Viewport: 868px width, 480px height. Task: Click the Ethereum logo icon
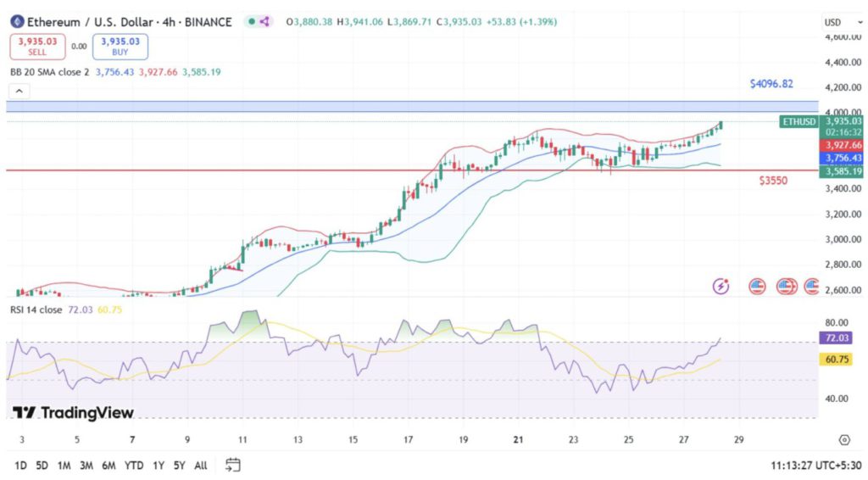[17, 22]
